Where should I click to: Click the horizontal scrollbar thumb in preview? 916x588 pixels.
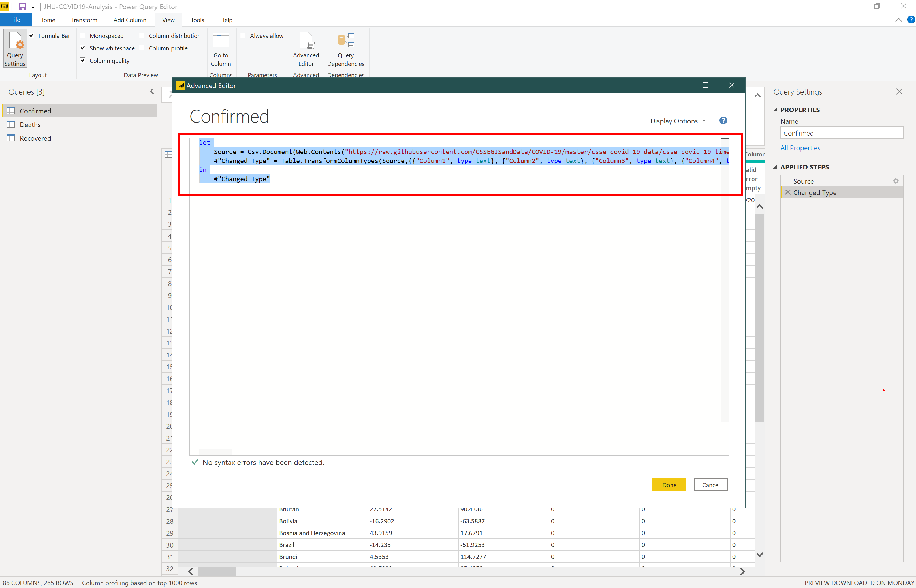[217, 571]
